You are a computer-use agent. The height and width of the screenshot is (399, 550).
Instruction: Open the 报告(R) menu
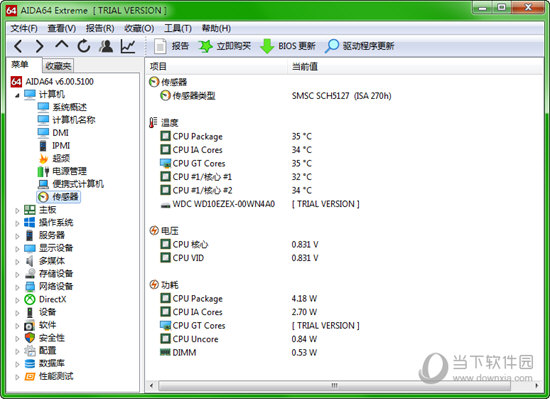[x=100, y=28]
